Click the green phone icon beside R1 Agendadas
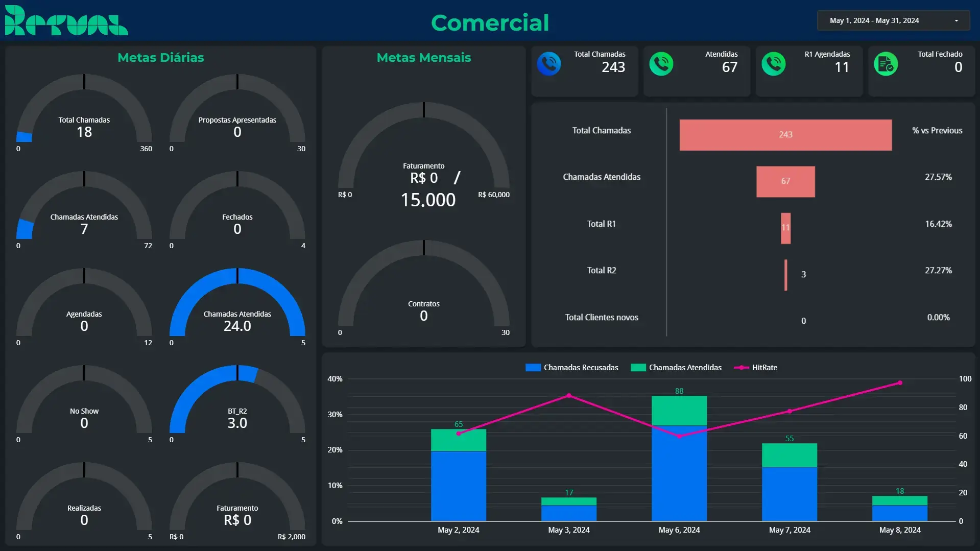980x551 pixels. pyautogui.click(x=774, y=64)
